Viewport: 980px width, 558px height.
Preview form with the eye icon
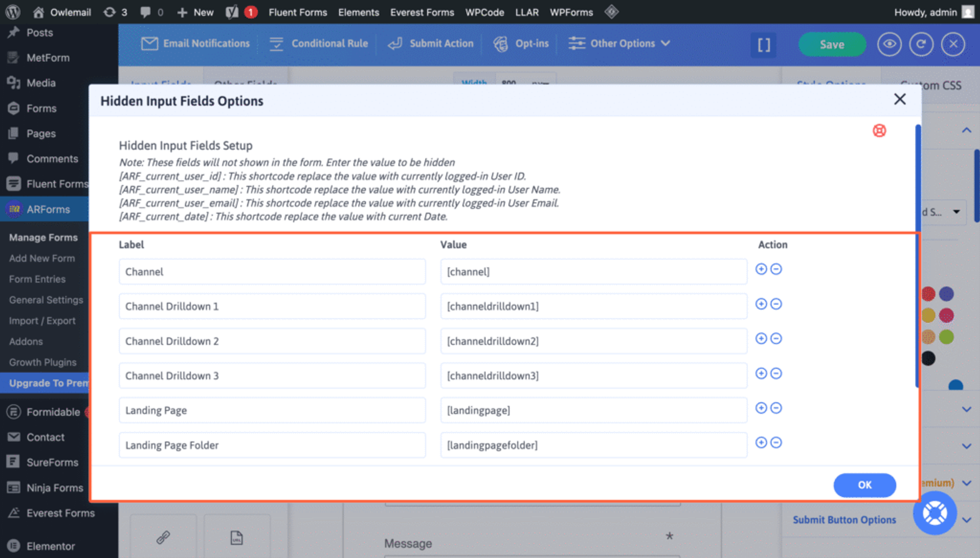click(889, 44)
